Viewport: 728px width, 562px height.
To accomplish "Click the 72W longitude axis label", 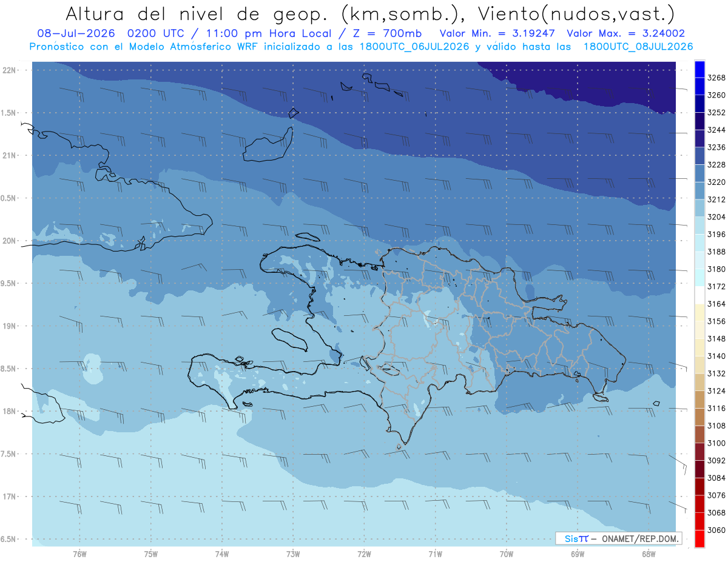I will [364, 554].
